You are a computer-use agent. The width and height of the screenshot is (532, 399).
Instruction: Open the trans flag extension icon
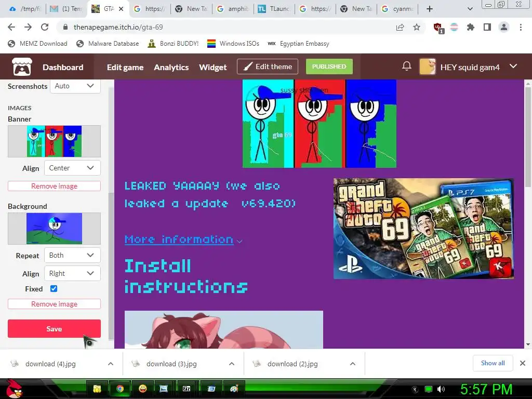click(x=454, y=27)
